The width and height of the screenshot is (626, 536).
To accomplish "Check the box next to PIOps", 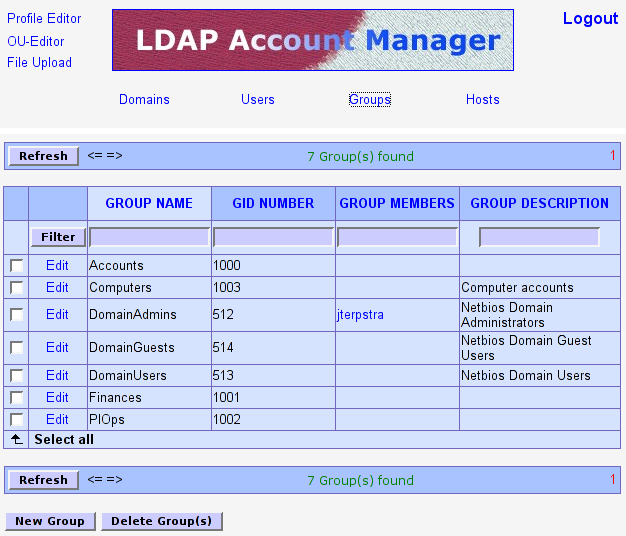I will coord(16,420).
